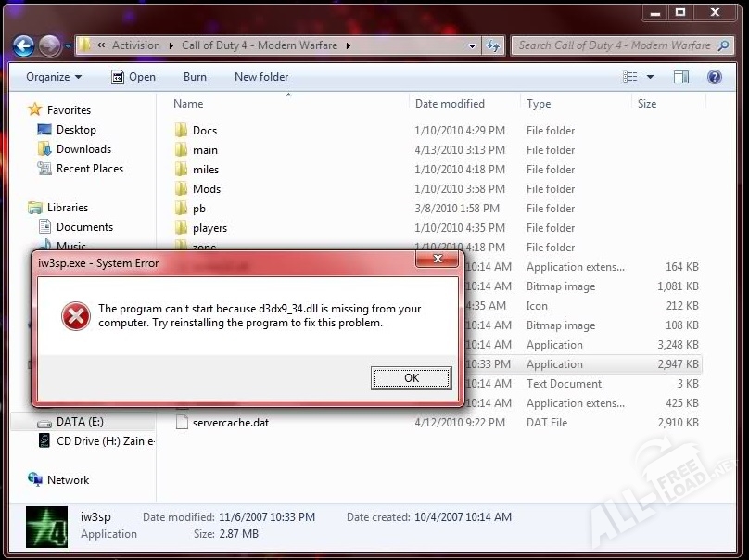Open Downloads in Favorites
The height and width of the screenshot is (560, 749).
click(x=83, y=149)
